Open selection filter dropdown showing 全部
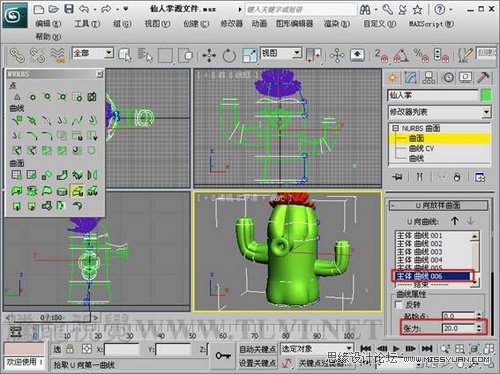500x374 pixels. point(93,53)
